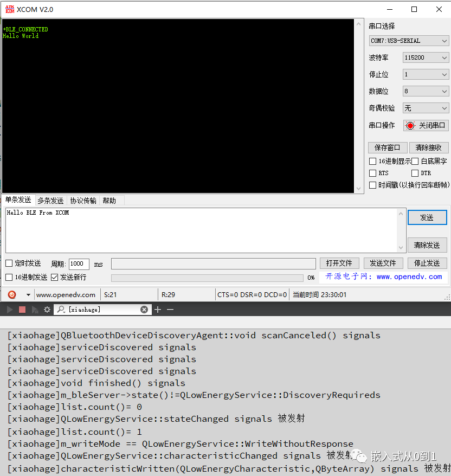Click the plus icon beside filter box
This screenshot has width=451, height=476.
[158, 310]
